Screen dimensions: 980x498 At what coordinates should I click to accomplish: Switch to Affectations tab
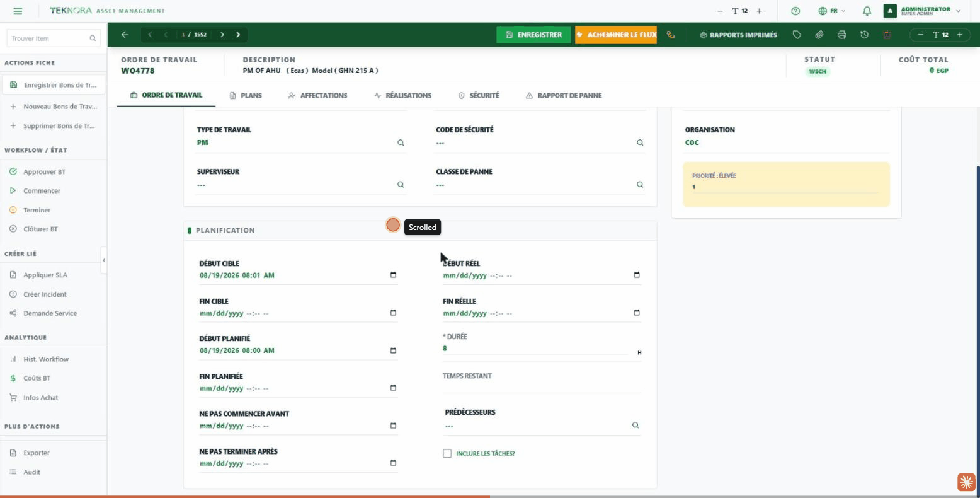point(317,95)
